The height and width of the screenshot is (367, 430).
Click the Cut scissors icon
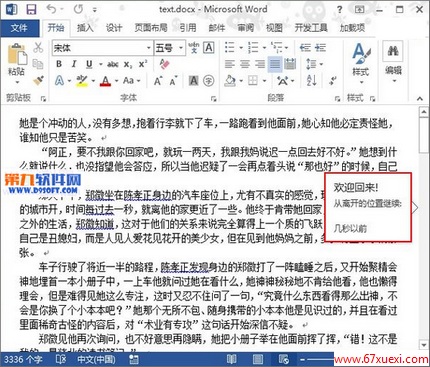click(x=38, y=48)
